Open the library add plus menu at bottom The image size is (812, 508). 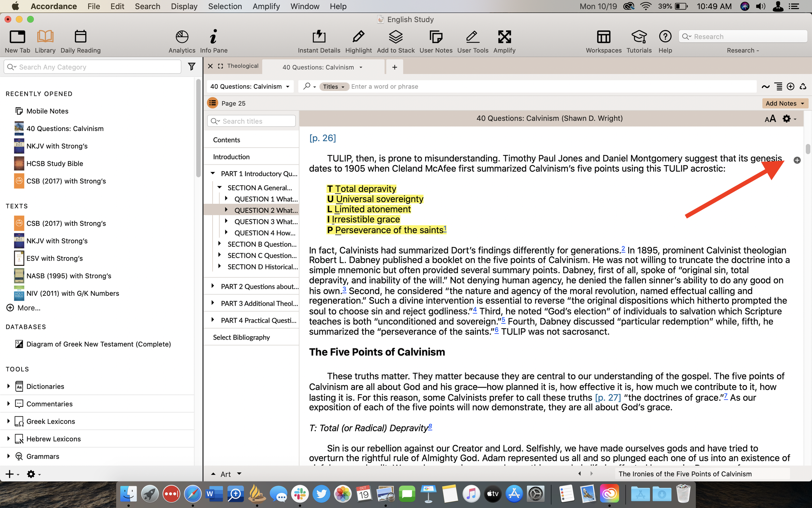point(12,474)
